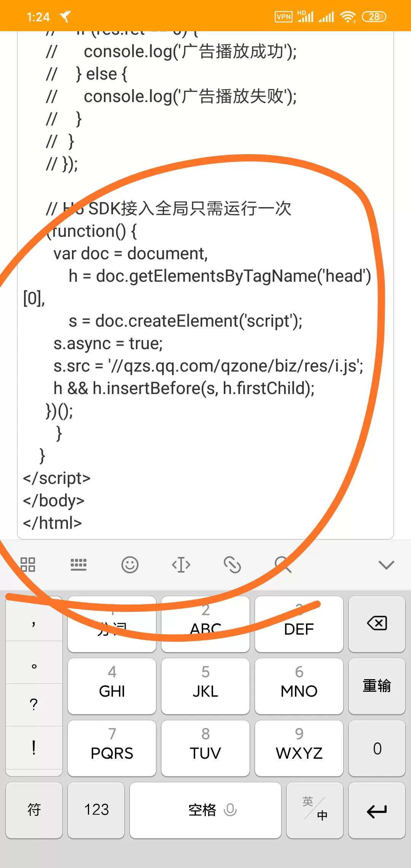Tap the closing </html> tag line

point(53,523)
